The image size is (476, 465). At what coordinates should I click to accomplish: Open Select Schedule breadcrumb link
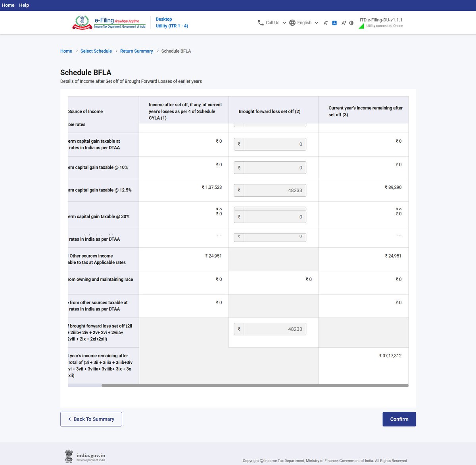click(x=96, y=51)
